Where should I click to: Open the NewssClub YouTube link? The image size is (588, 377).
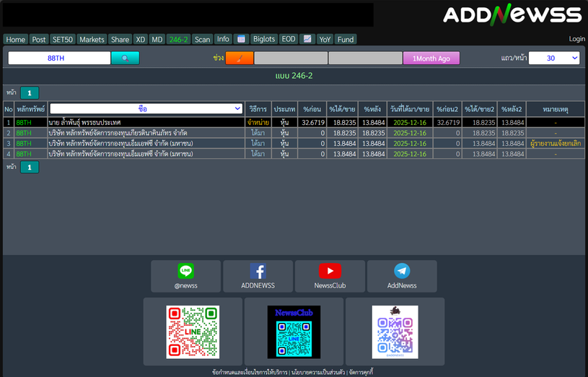tap(330, 276)
